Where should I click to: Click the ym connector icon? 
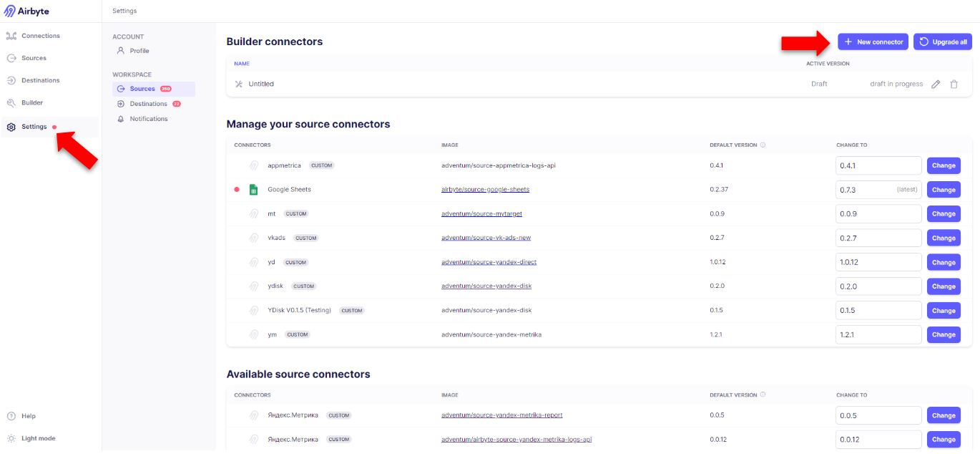coord(253,334)
